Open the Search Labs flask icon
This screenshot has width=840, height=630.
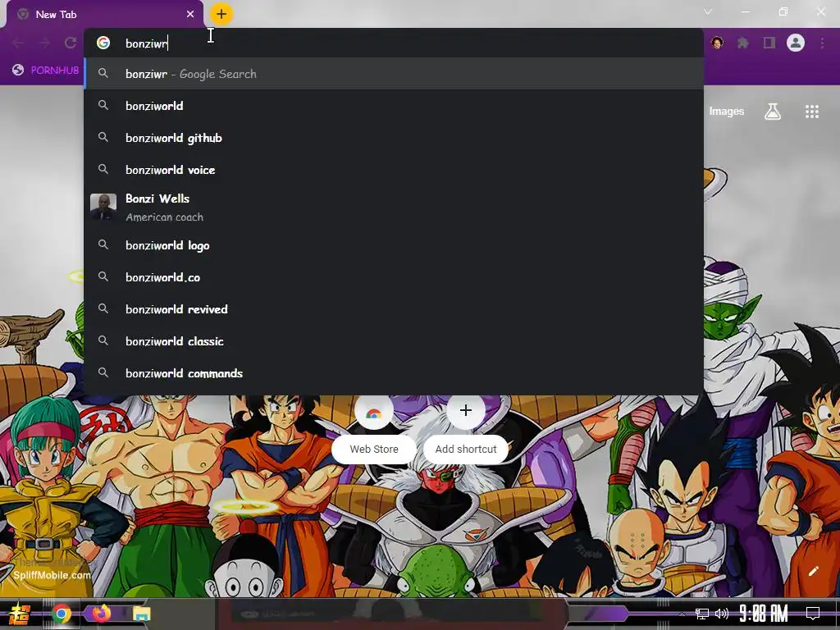[x=773, y=112]
